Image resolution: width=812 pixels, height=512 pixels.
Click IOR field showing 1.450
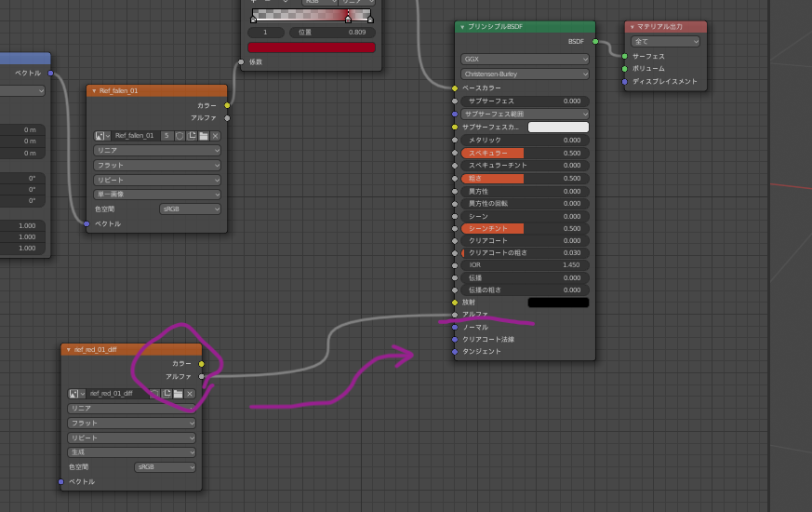(525, 264)
